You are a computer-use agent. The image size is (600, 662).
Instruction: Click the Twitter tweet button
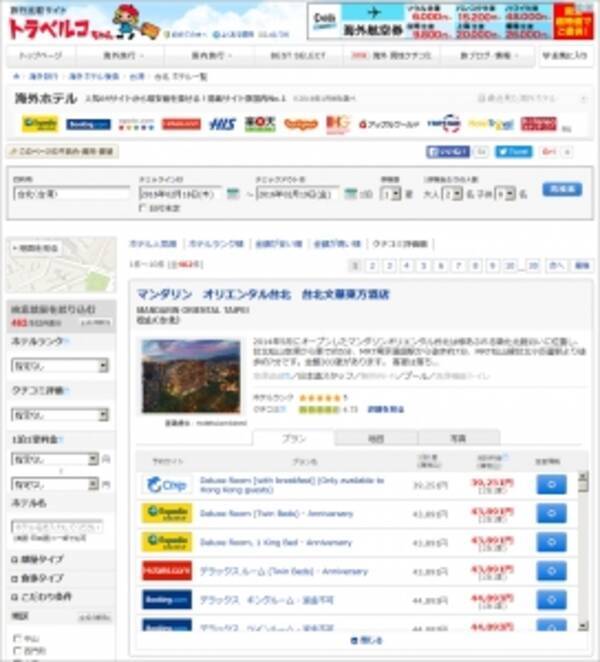coord(513,152)
